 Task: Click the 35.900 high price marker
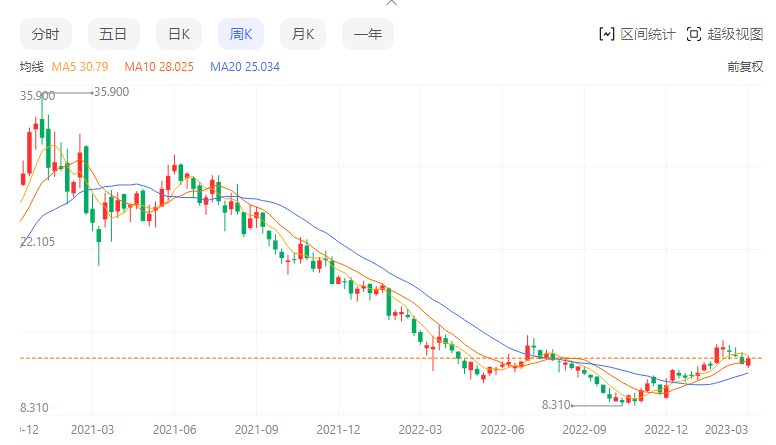point(111,92)
